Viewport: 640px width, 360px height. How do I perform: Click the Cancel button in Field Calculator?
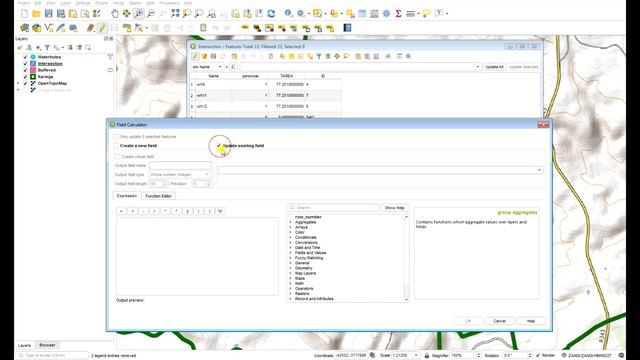500,321
